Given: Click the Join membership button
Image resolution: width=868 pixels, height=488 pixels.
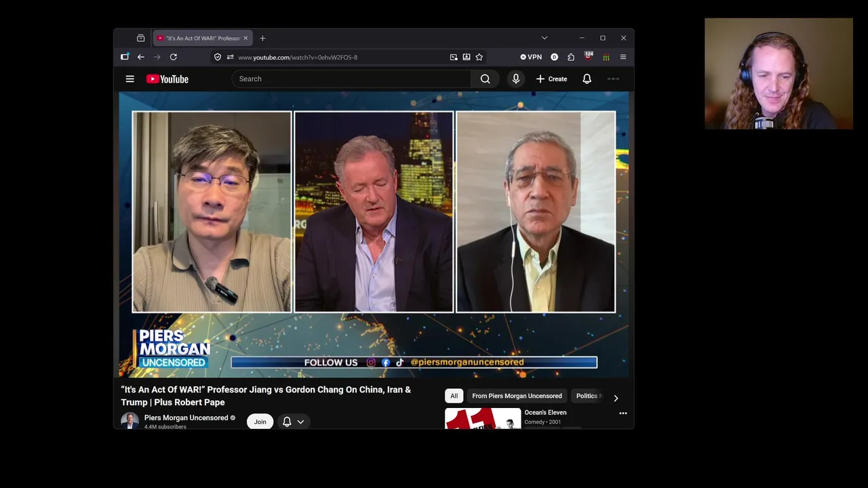Looking at the screenshot, I should point(260,422).
